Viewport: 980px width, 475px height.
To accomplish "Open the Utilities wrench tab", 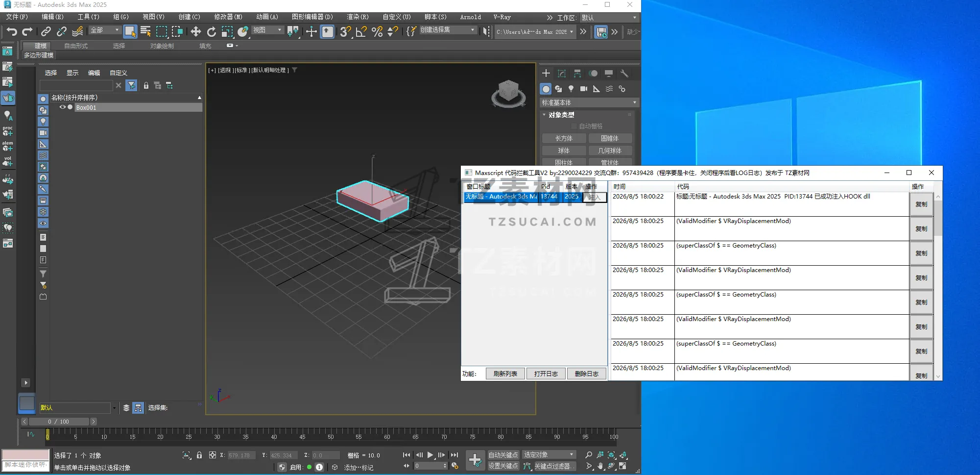I will click(624, 74).
